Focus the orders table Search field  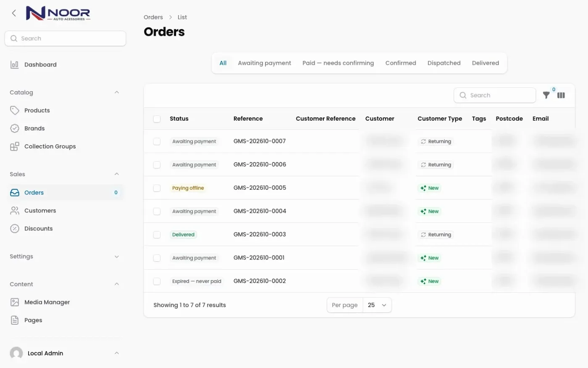(x=495, y=95)
